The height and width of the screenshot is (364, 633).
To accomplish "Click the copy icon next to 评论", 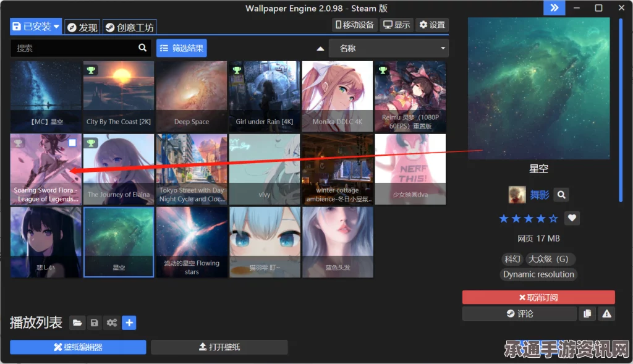I will [x=587, y=313].
